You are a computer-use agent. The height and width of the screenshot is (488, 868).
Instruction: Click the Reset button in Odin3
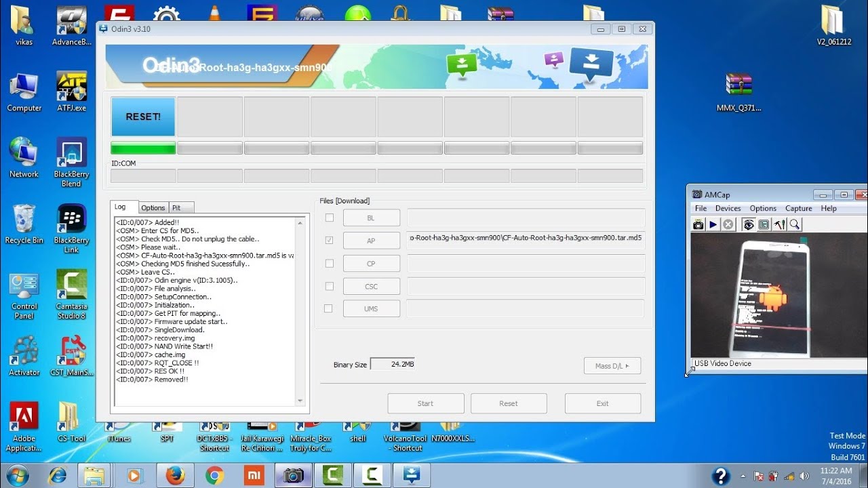tap(509, 403)
